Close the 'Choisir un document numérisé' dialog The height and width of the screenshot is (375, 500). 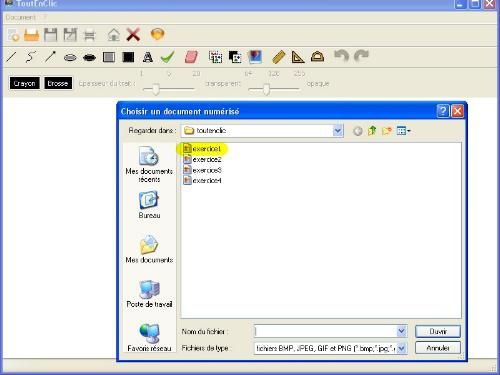click(x=457, y=111)
